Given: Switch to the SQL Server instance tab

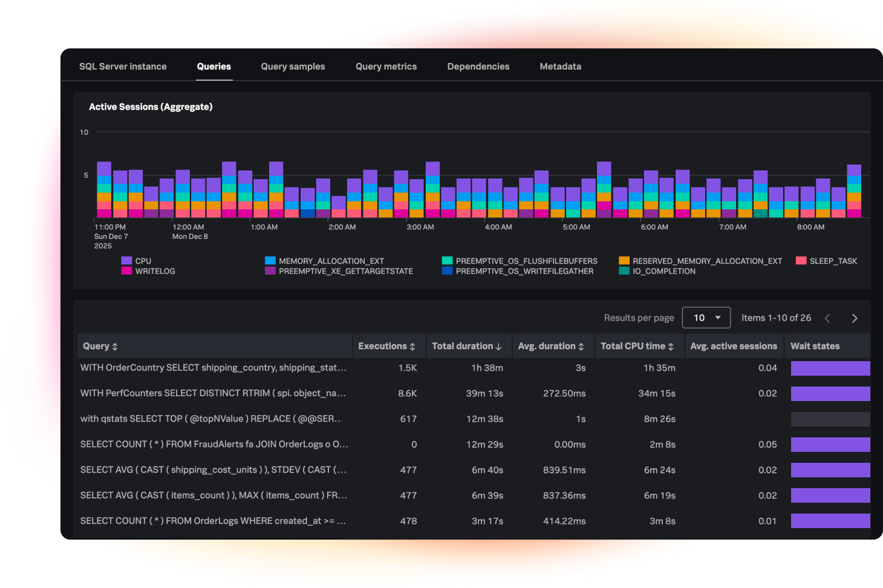Looking at the screenshot, I should click(123, 66).
